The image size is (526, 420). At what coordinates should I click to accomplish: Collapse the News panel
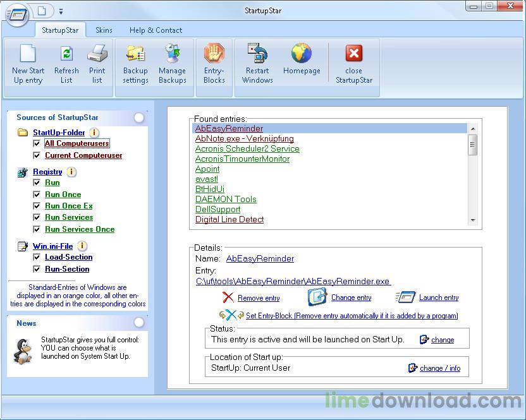coord(139,323)
